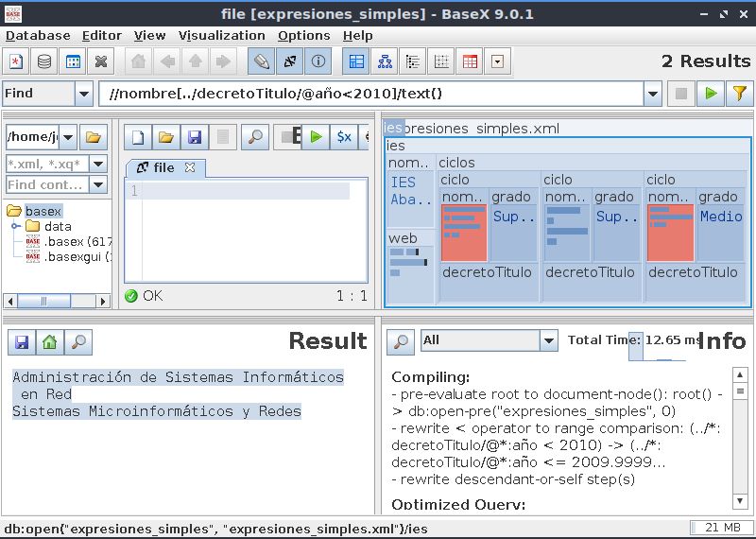Toggle the Tree visualization view
Viewport: 756px width, 539px height.
pos(386,62)
